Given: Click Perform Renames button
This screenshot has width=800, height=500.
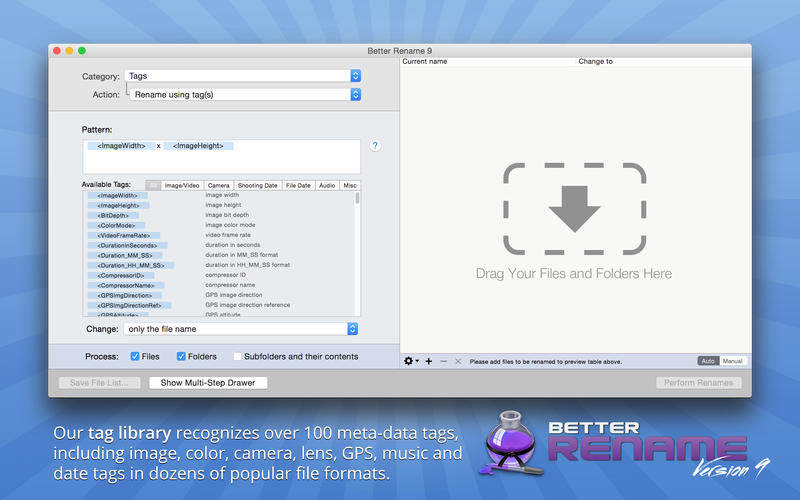Looking at the screenshot, I should (698, 383).
